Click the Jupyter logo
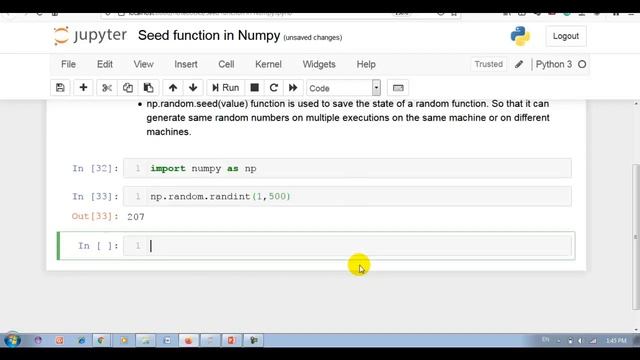640x360 pixels. 90,36
